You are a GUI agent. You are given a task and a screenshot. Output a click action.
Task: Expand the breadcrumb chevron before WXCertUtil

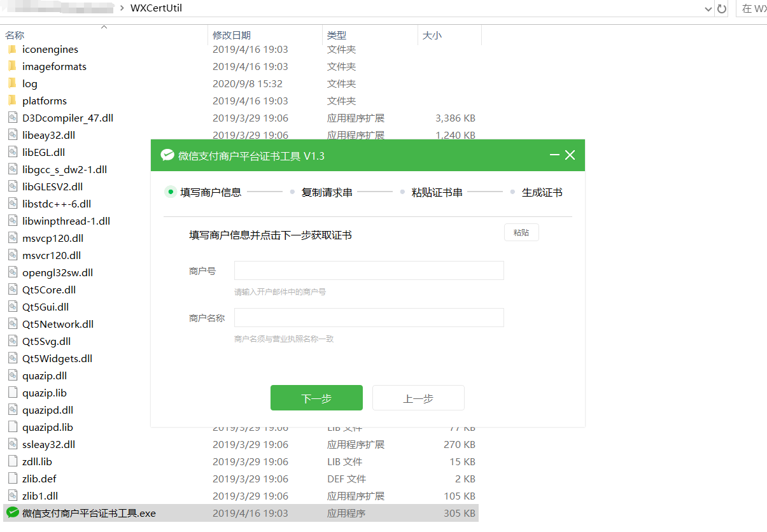click(x=123, y=9)
